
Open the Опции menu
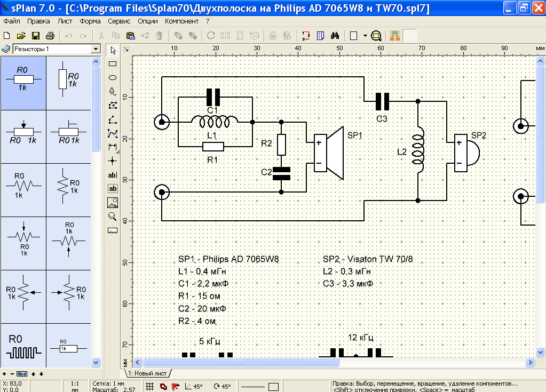(x=148, y=21)
